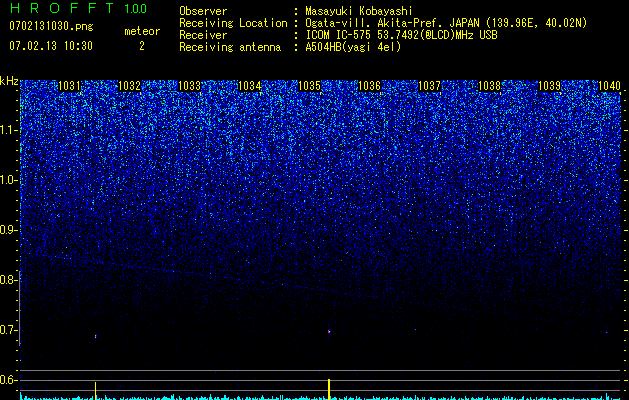Click the 1039 time axis label
Viewport: 629px width, 400px height.
point(549,86)
